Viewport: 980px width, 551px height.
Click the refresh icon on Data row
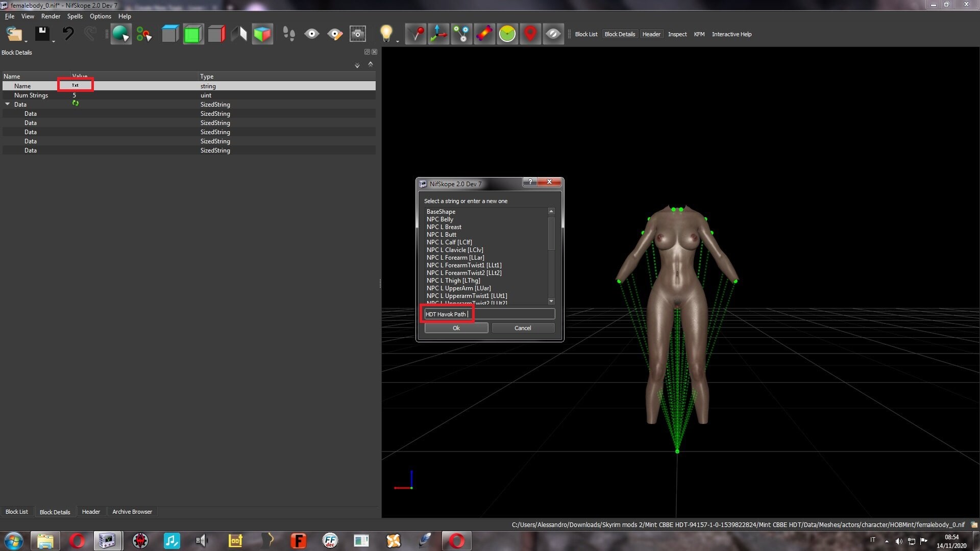coord(76,104)
